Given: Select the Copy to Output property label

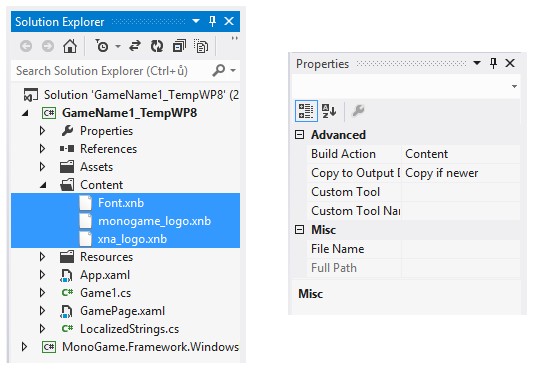Looking at the screenshot, I should tap(356, 173).
